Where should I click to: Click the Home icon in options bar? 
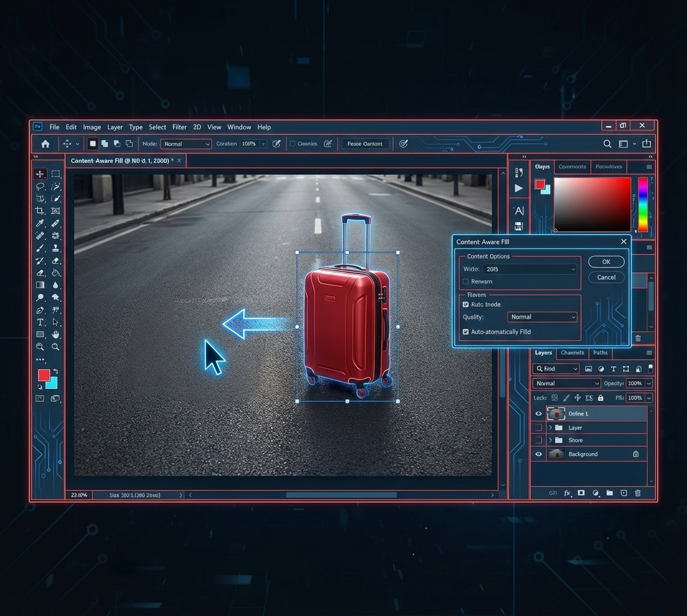point(45,144)
